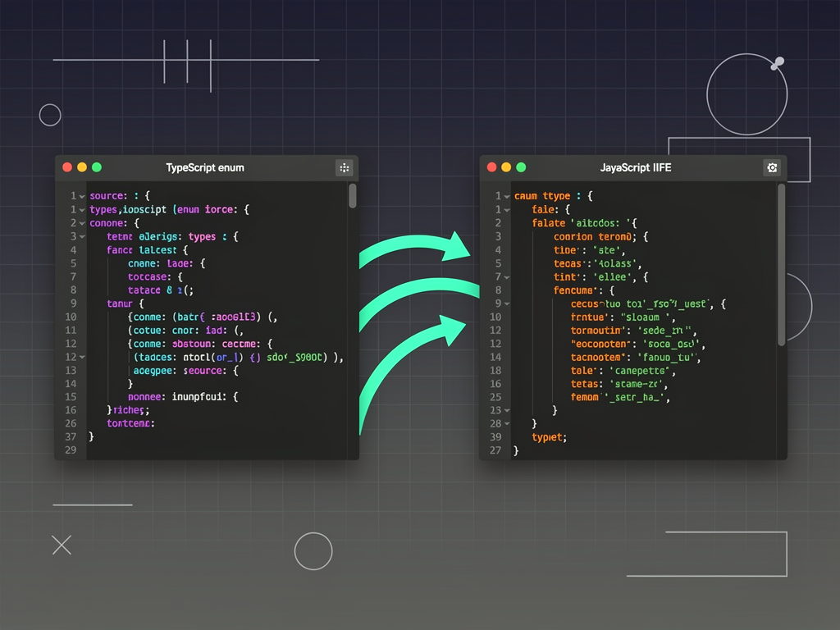Click the 'tetas: 'stame-zc'' line

[x=619, y=384]
